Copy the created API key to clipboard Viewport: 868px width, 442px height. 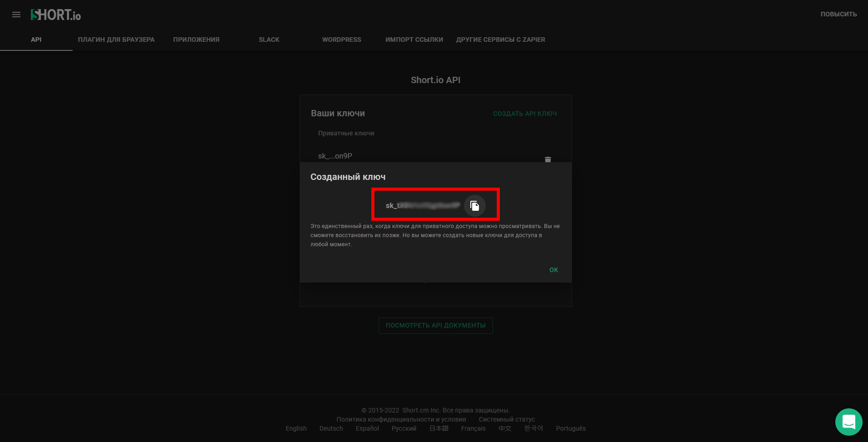pyautogui.click(x=475, y=205)
